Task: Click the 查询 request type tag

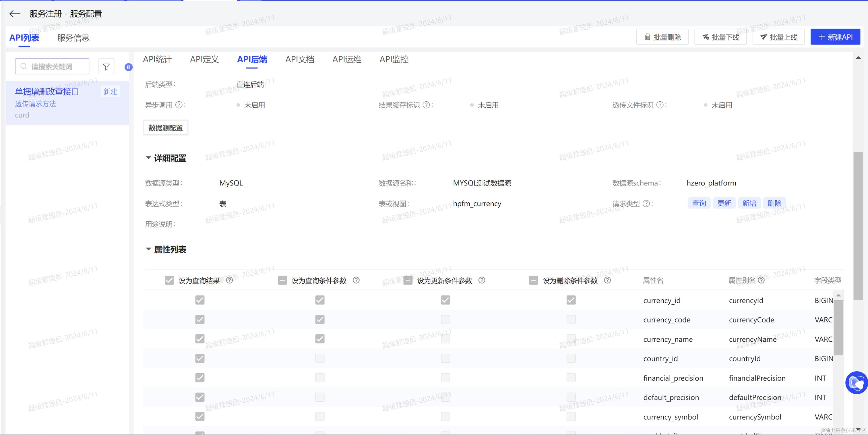Action: click(699, 203)
